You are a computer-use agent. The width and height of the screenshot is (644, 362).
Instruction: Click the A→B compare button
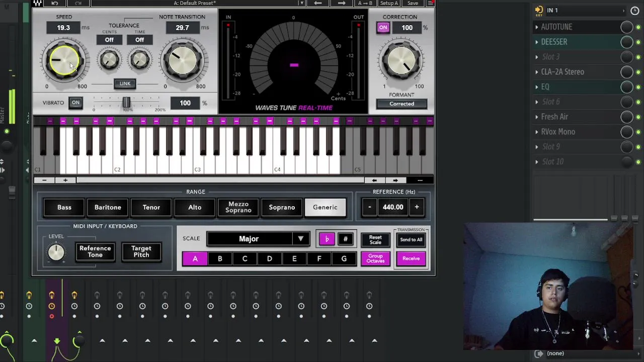365,3
